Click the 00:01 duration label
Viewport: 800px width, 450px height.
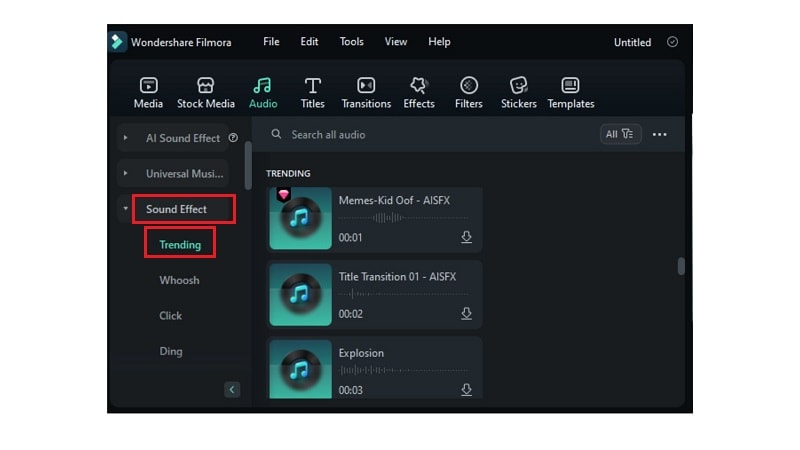click(351, 238)
